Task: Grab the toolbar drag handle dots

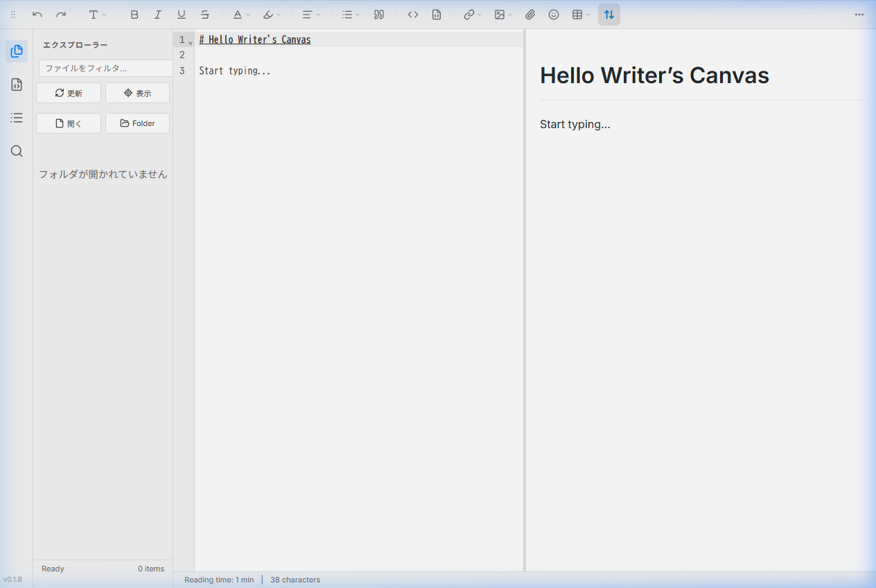Action: (x=13, y=15)
